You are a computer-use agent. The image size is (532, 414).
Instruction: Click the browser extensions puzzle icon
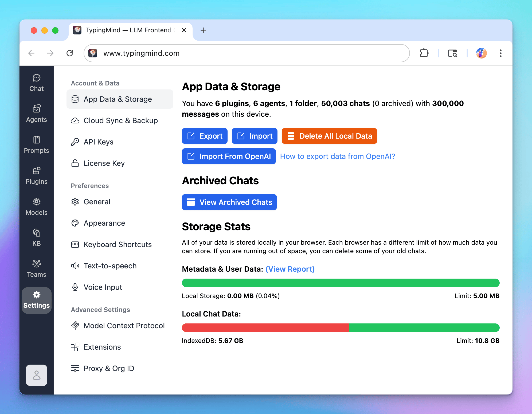[x=424, y=53]
